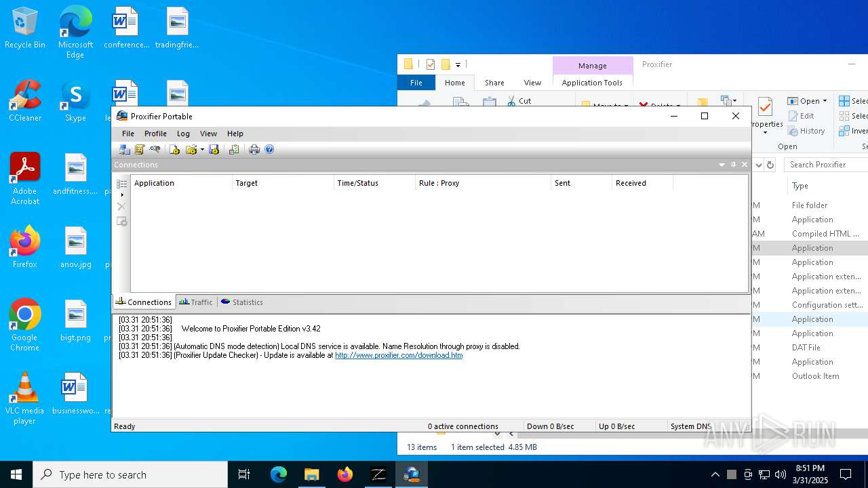The image size is (868, 488).
Task: Open the File menu in Proxifier
Action: 128,134
